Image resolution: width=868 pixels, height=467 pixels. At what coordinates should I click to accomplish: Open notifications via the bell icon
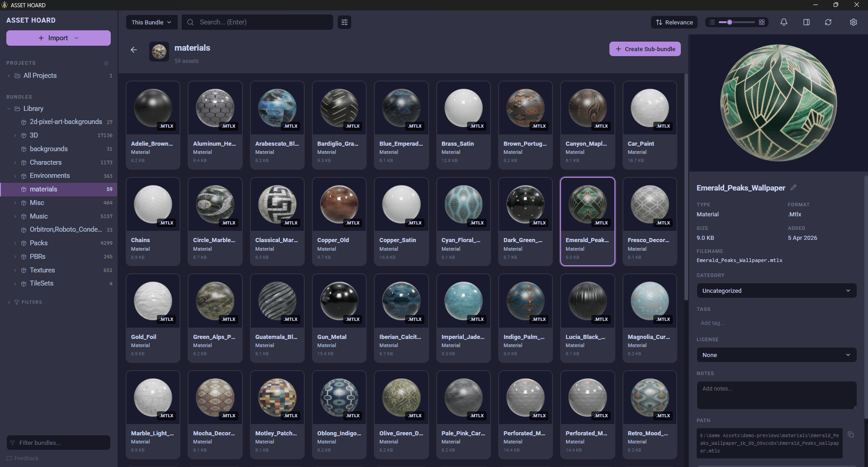[x=783, y=22]
